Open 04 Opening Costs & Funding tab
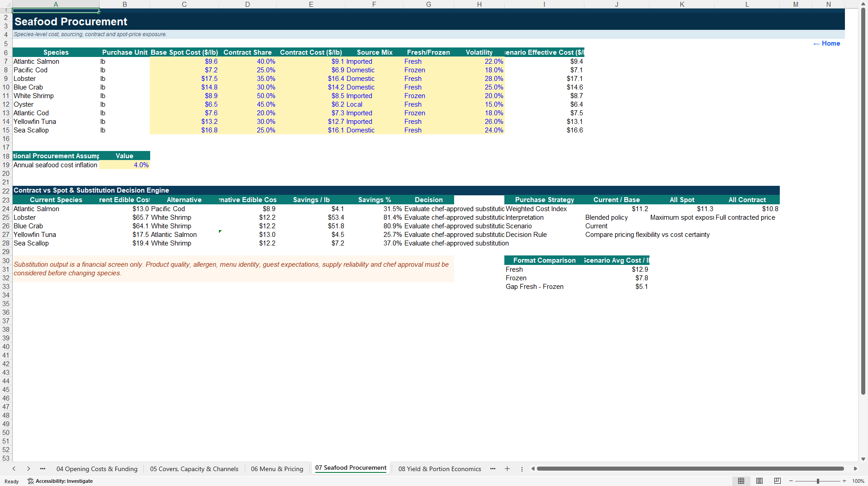Screen dimensions: 868x486 (97, 469)
